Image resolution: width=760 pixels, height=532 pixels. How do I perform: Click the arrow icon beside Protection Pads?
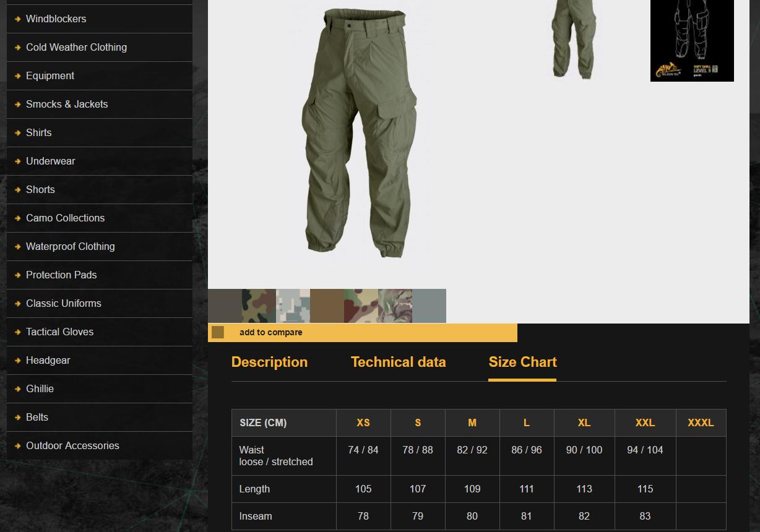tap(17, 275)
